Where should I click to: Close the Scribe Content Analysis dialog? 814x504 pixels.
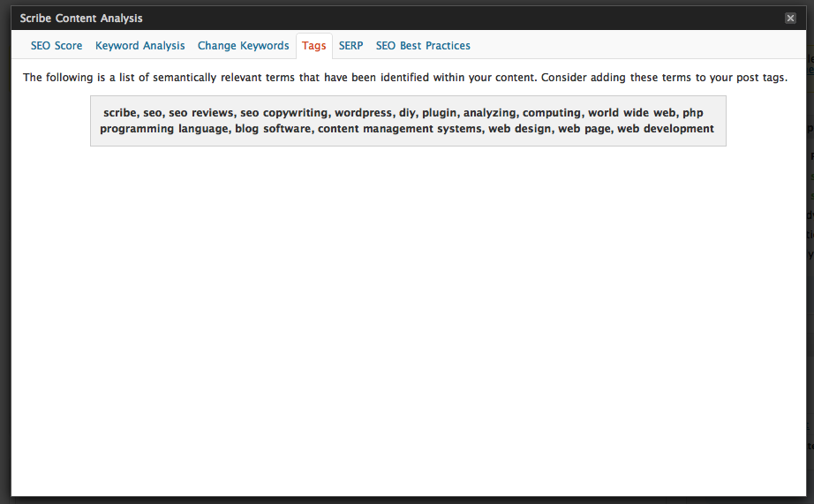[790, 19]
